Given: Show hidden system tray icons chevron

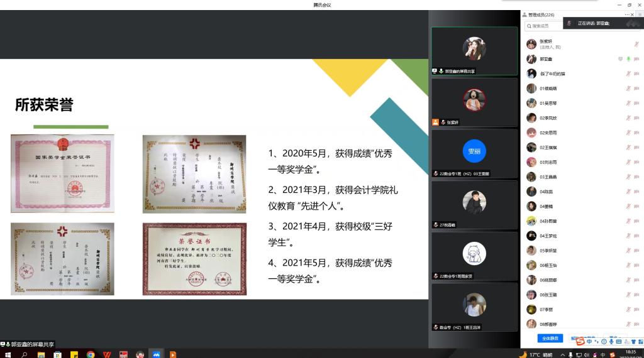Looking at the screenshot, I should click(562, 355).
